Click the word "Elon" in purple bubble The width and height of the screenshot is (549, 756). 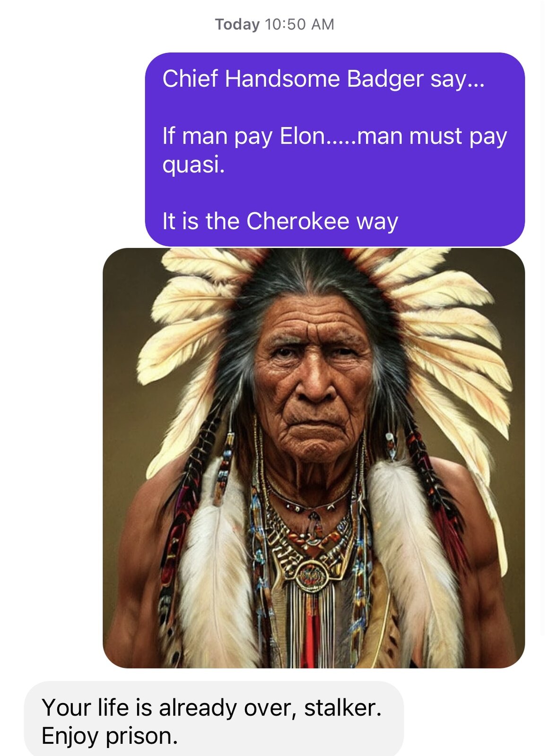point(303,136)
